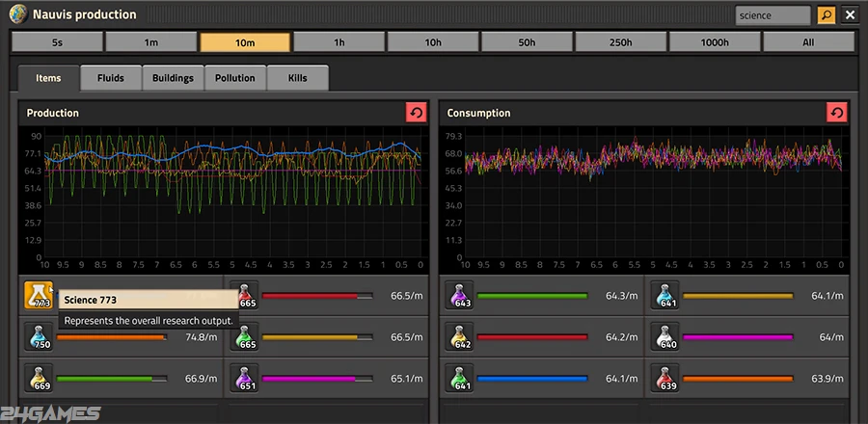Screen dimensions: 868x424
Task: Click the magenta bar beside consumption pack 640
Action: [738, 337]
